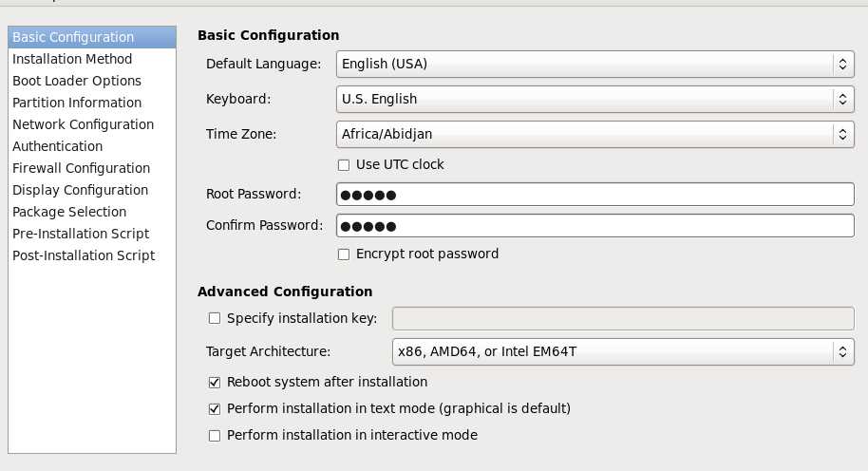The image size is (868, 471).
Task: Enable the Use UTC clock checkbox
Action: point(344,165)
